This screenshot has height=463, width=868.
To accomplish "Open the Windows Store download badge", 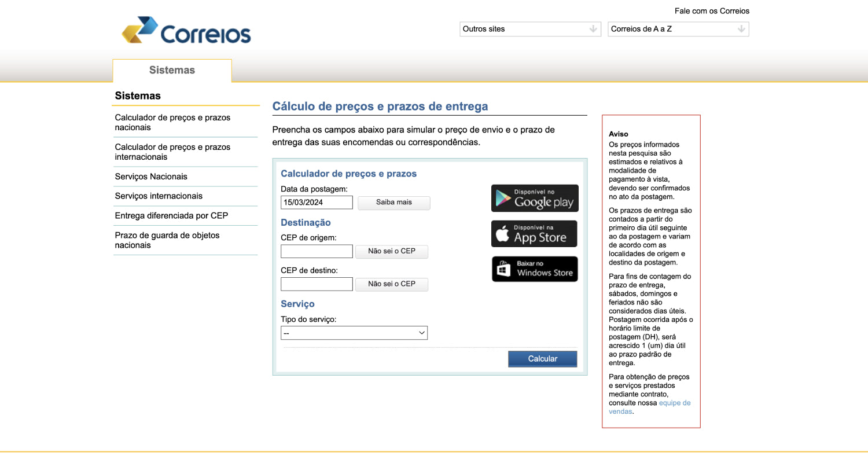I will (x=535, y=269).
